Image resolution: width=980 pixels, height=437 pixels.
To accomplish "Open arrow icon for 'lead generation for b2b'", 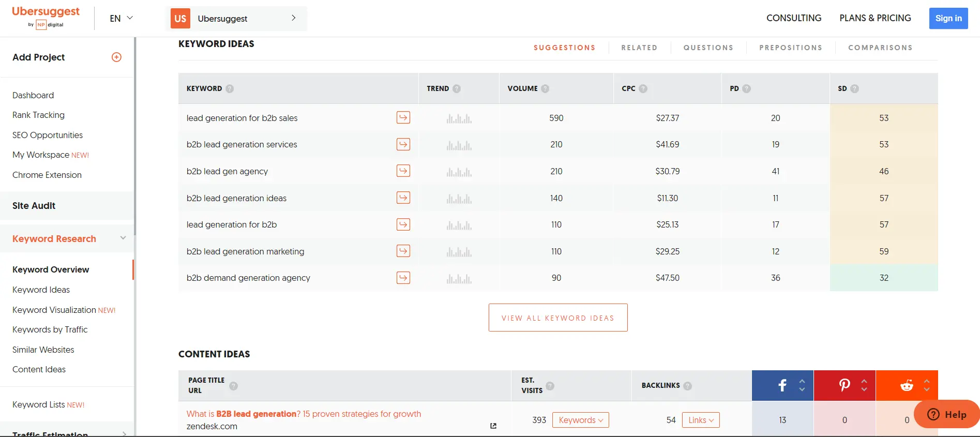I will tap(403, 224).
